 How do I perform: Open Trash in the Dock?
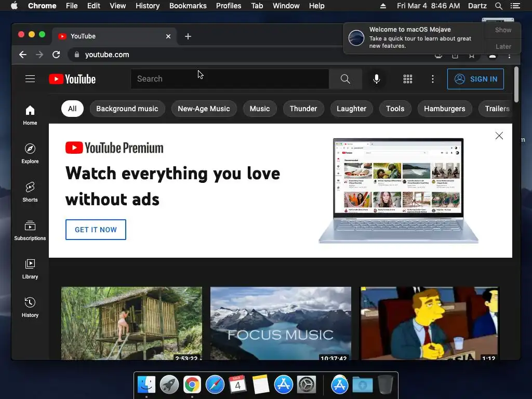tap(385, 385)
